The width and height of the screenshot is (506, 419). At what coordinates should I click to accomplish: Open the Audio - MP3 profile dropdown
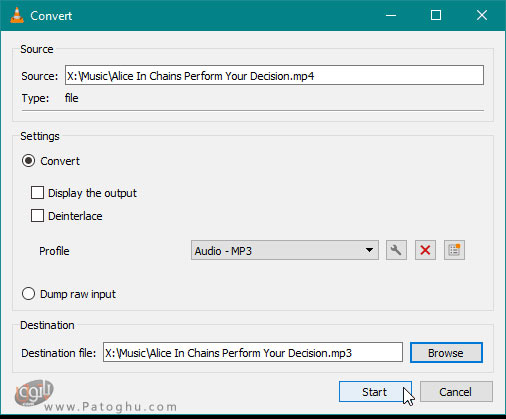pyautogui.click(x=285, y=250)
